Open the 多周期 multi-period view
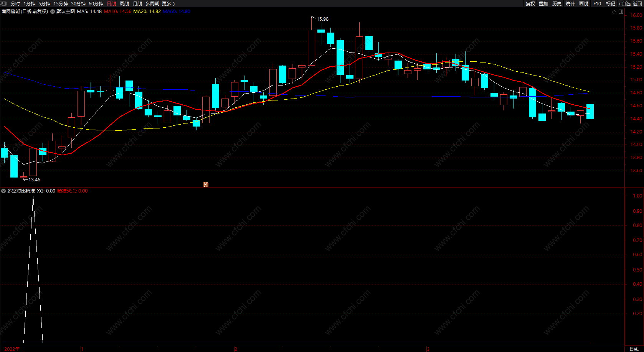644x352 pixels. pos(152,4)
